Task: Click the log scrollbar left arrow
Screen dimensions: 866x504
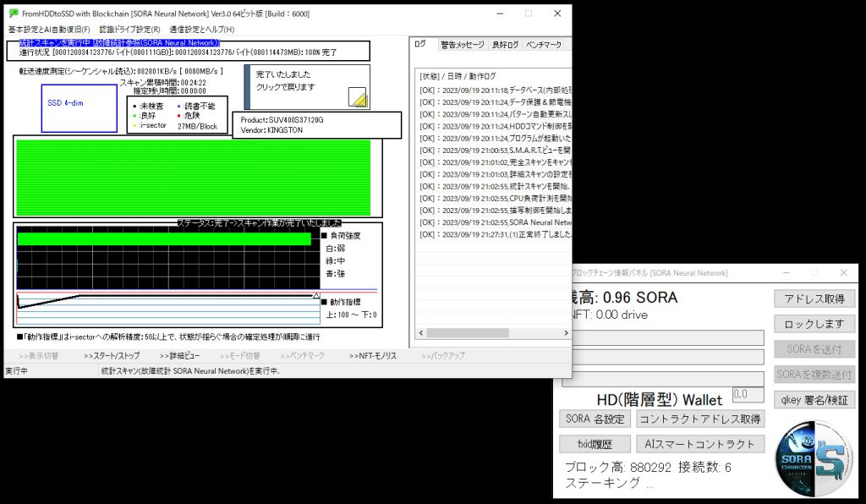Action: click(x=421, y=333)
